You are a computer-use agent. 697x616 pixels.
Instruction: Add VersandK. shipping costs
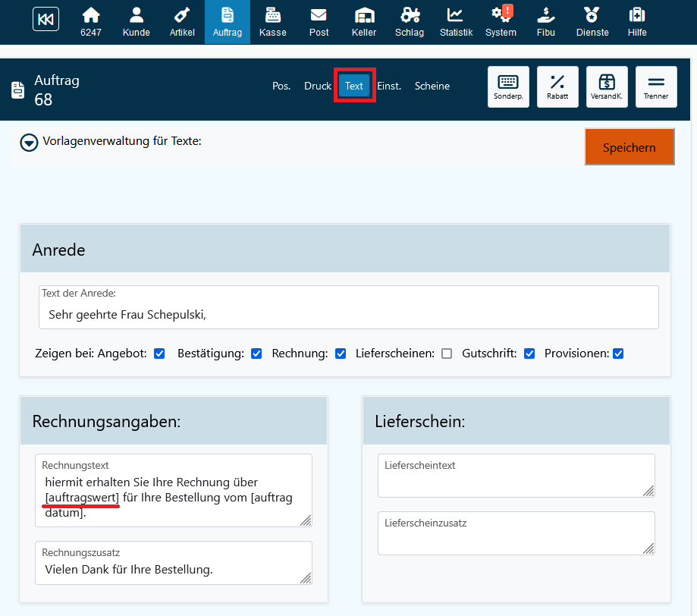(607, 86)
